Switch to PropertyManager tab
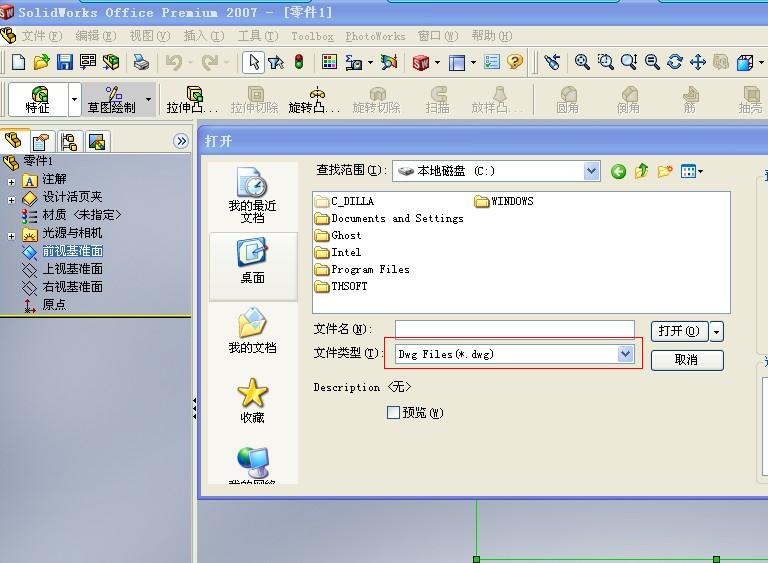 [41, 142]
